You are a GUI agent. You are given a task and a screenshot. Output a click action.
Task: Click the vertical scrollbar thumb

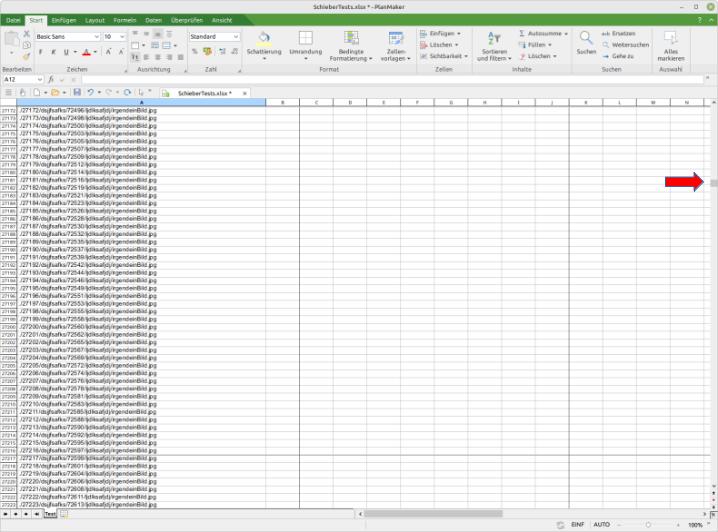[713, 183]
